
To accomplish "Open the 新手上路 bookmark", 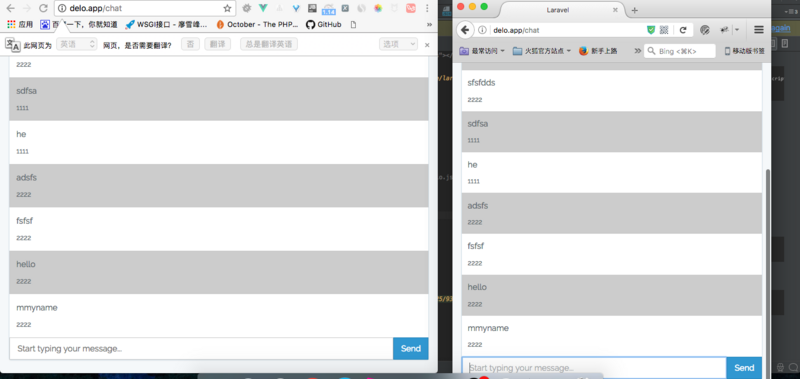I will click(598, 51).
